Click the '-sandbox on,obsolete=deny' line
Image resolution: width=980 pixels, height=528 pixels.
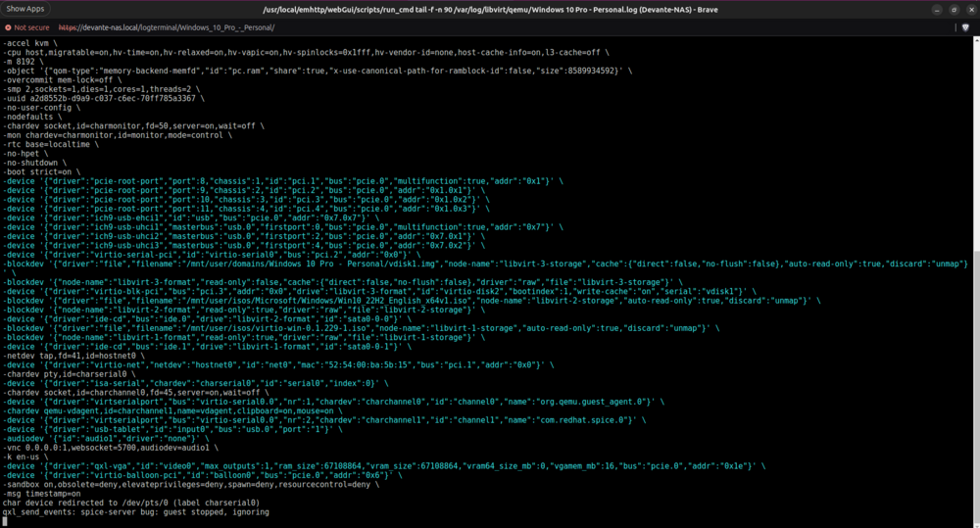point(191,484)
